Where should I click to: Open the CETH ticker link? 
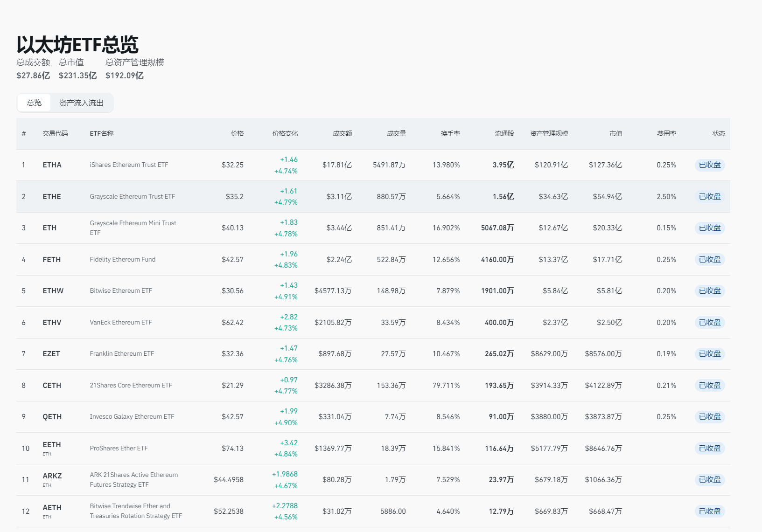52,386
